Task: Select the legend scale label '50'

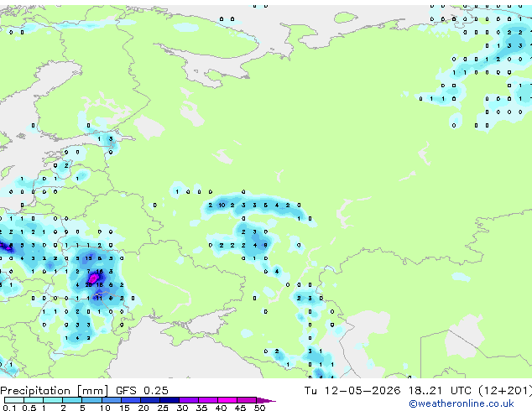Action: click(x=259, y=408)
